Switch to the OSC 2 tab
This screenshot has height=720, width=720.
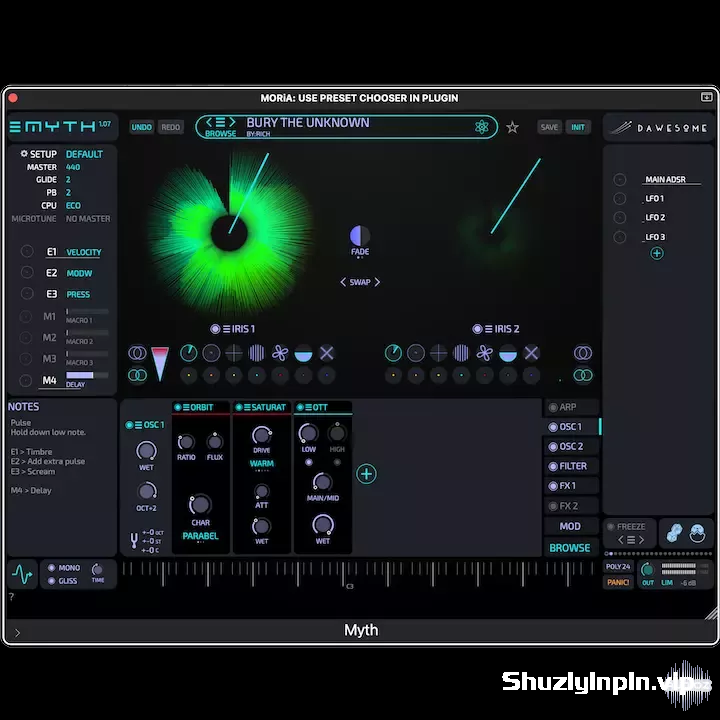point(572,446)
